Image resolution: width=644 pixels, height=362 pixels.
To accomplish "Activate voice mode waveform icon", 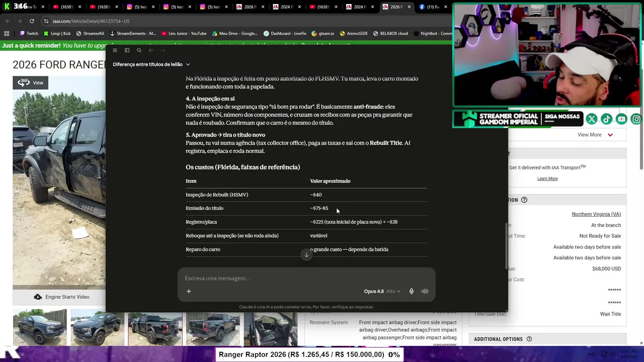I will tap(425, 291).
